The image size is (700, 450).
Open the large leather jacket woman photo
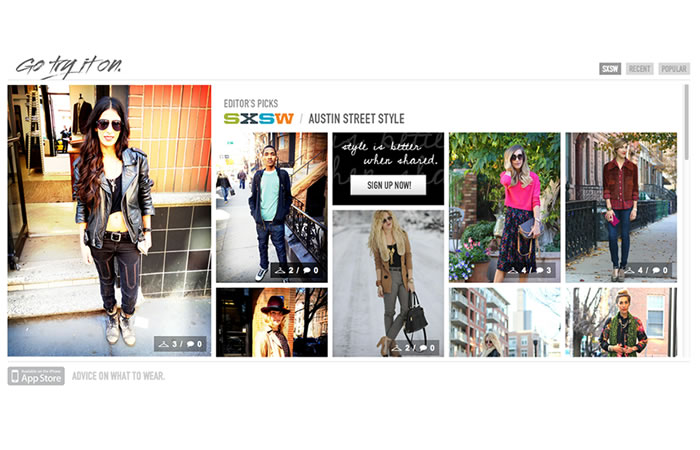pyautogui.click(x=109, y=221)
